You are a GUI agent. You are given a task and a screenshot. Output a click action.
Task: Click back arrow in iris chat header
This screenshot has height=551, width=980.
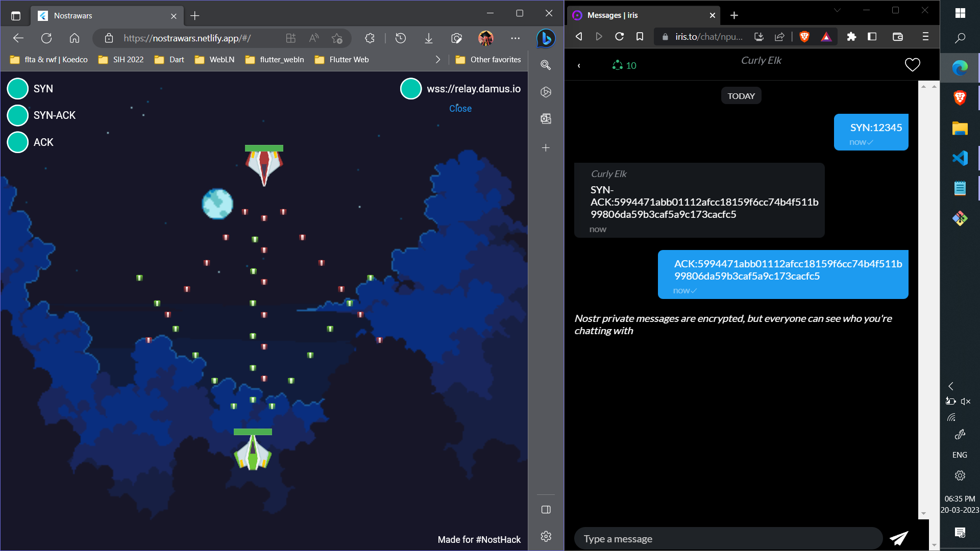(579, 65)
